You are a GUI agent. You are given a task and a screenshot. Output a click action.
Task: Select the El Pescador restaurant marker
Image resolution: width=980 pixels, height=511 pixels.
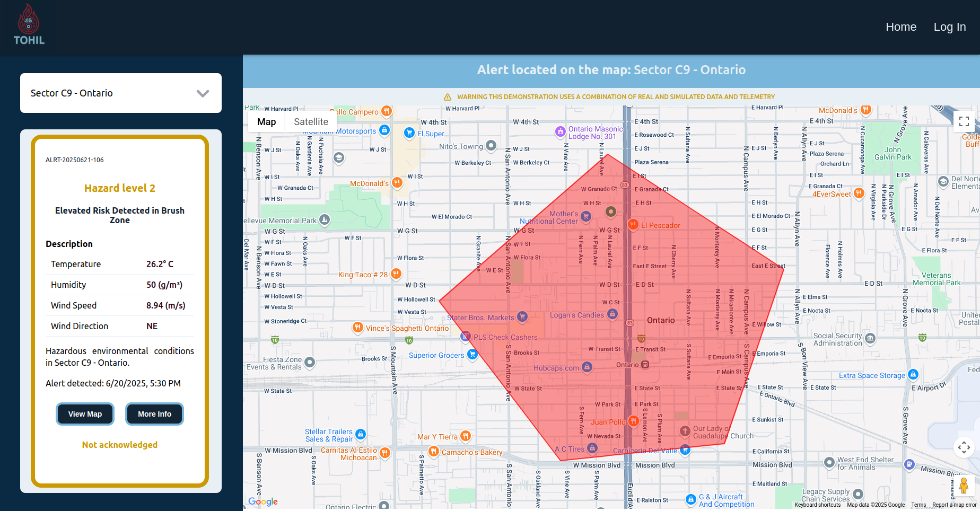pos(633,224)
